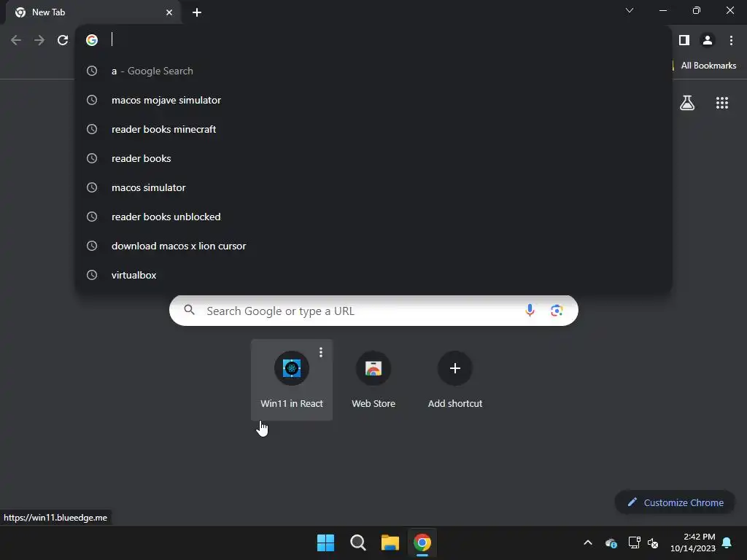Select the New Tab browser tab
The height and width of the screenshot is (560, 747).
(93, 12)
